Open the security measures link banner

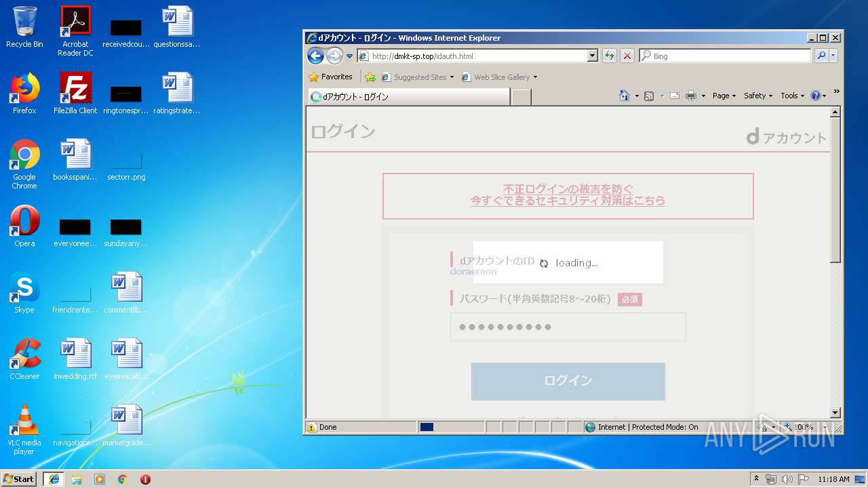click(568, 195)
